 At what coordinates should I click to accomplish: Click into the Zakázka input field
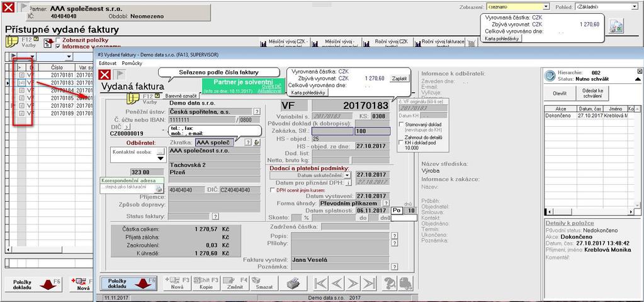[332, 131]
